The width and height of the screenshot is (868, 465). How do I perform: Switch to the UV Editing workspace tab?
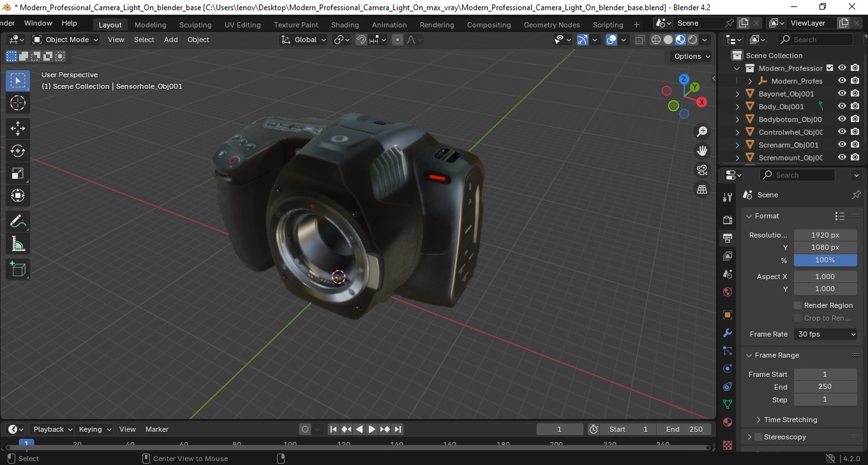243,25
